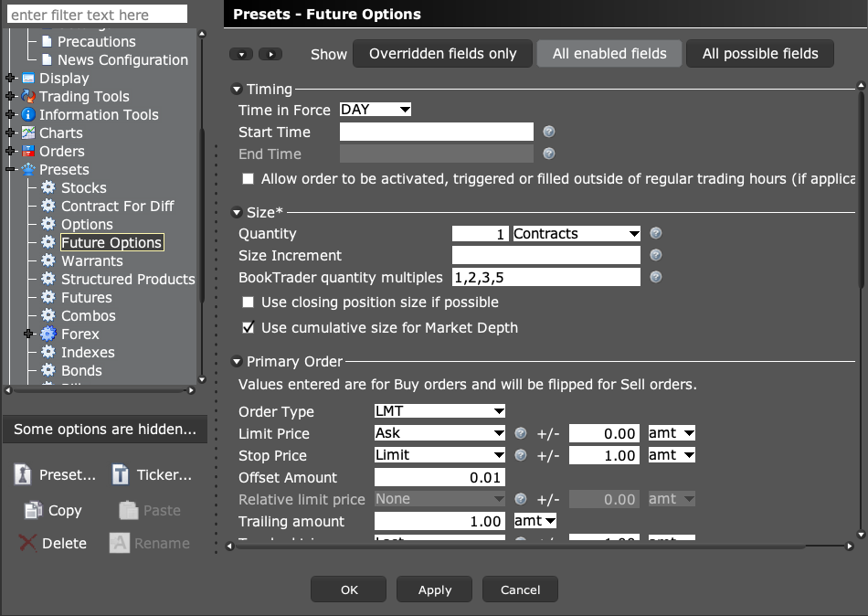Click the Options preset gear icon
The width and height of the screenshot is (868, 616).
pyautogui.click(x=48, y=224)
